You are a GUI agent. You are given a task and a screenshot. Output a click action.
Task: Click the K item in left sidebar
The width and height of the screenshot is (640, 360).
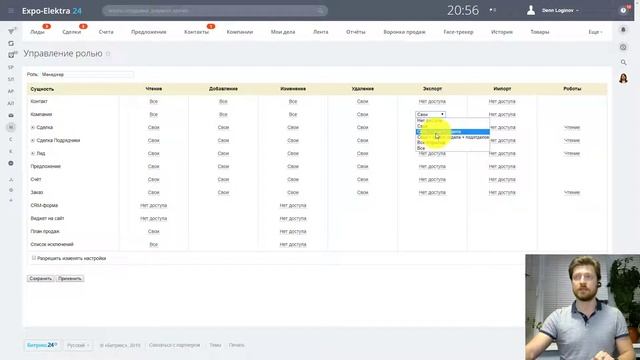tap(11, 151)
